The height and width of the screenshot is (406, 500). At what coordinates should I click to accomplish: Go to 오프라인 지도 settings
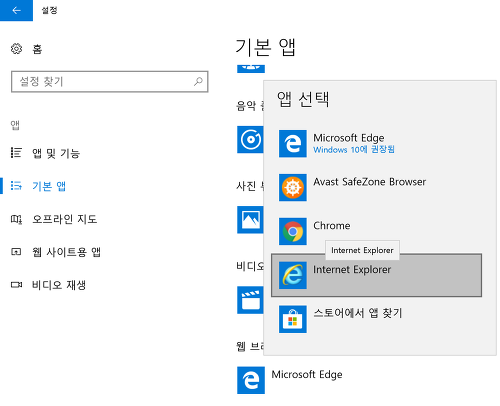coord(65,219)
